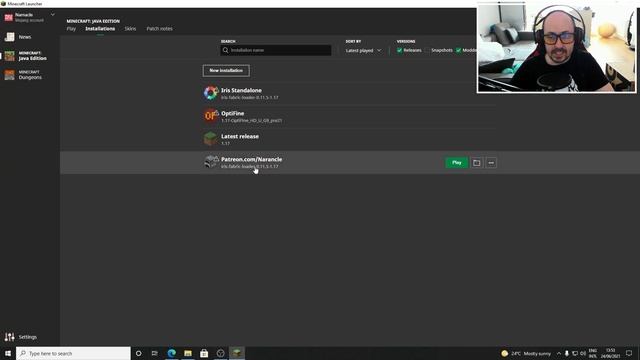Screen dimensions: 640x360
Task: Open the Patch notes tab
Action: pos(159,29)
